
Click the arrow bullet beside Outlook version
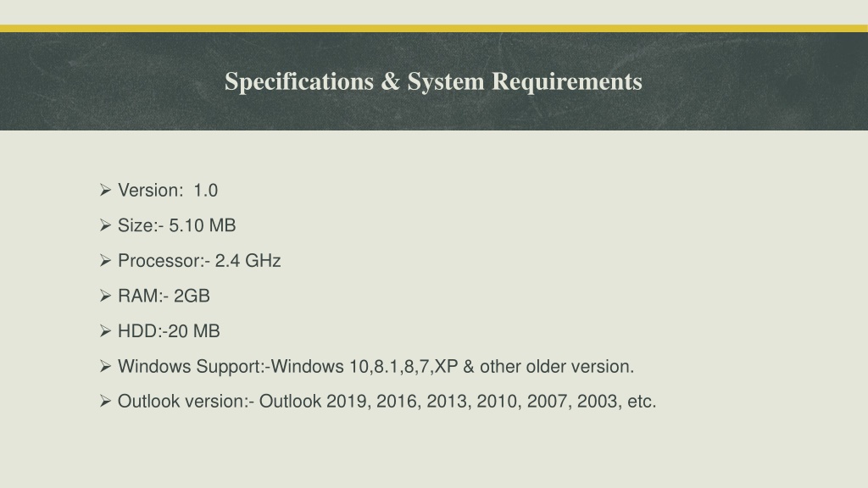[x=106, y=401]
